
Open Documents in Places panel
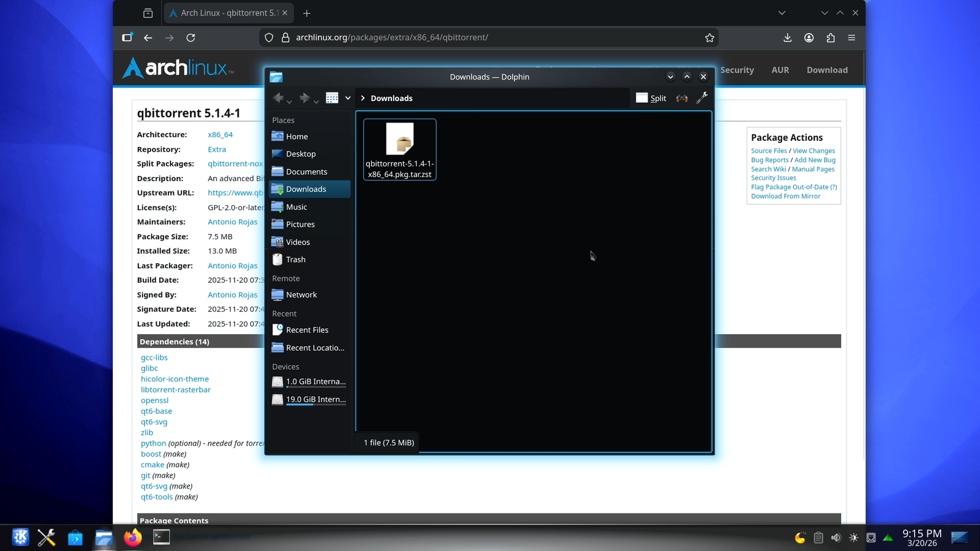tap(310, 171)
